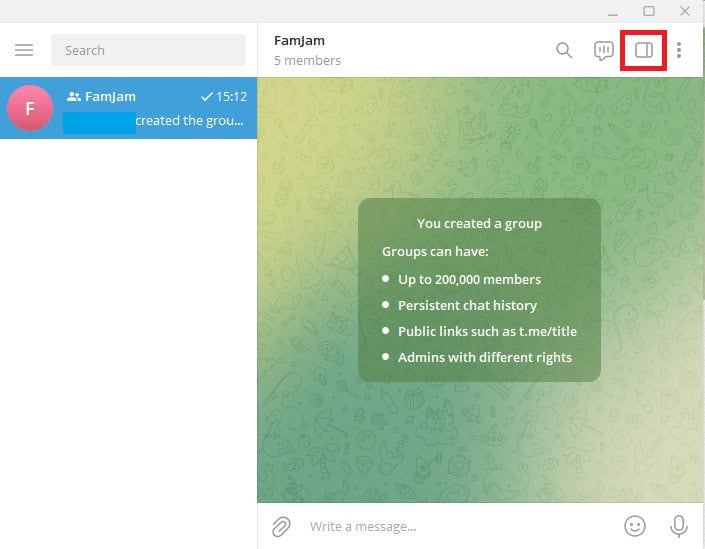Click 'Public links such as t.me/title' text
The width and height of the screenshot is (705, 549).
coord(487,331)
